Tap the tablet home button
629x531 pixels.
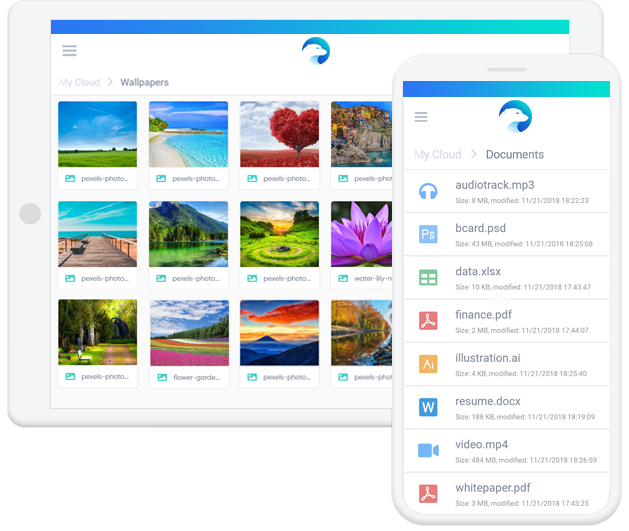point(30,213)
